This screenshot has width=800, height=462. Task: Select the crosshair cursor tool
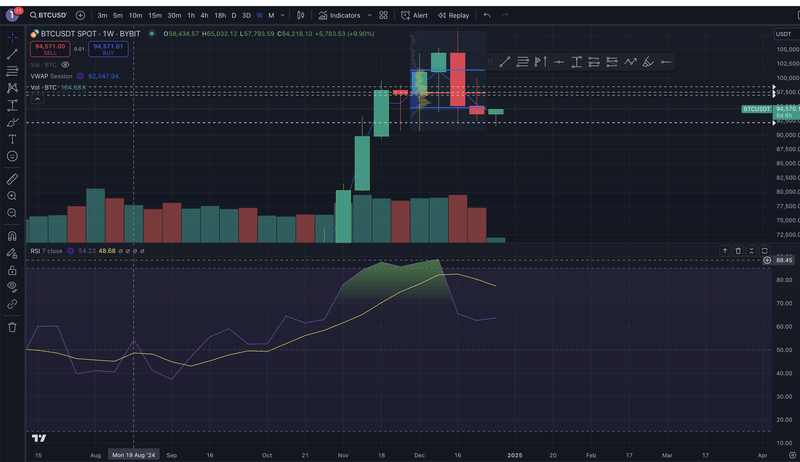12,37
